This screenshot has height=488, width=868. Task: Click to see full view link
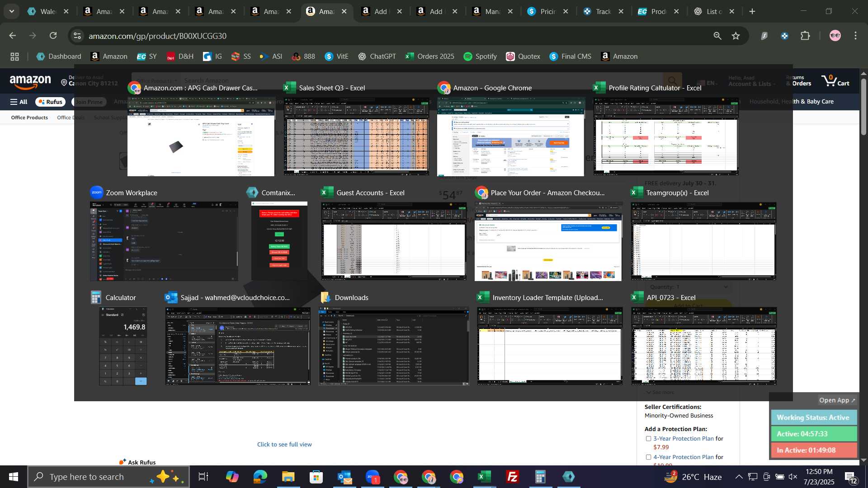point(284,444)
